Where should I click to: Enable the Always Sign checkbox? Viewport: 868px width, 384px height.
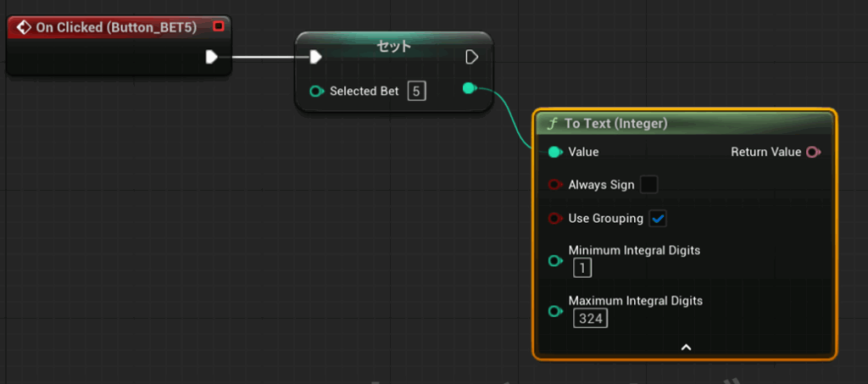coord(648,185)
